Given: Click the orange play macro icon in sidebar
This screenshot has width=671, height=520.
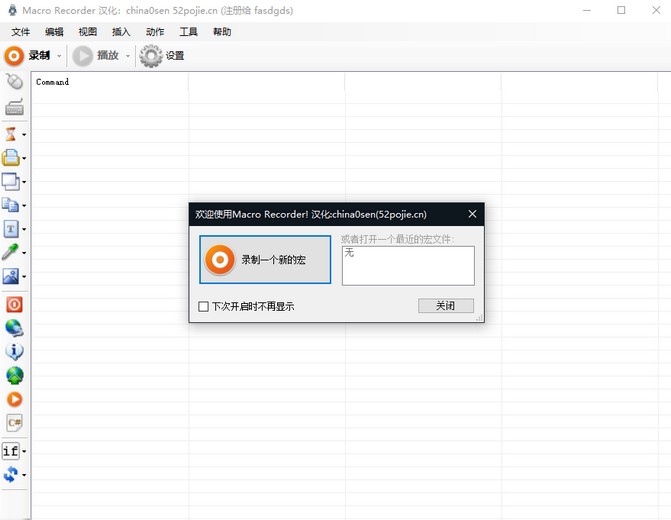Looking at the screenshot, I should (13, 399).
